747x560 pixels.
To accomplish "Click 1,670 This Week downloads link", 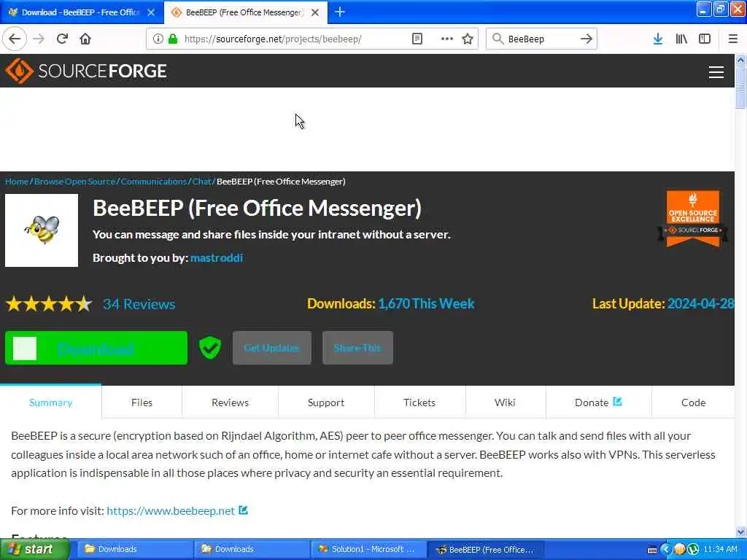I will click(426, 303).
